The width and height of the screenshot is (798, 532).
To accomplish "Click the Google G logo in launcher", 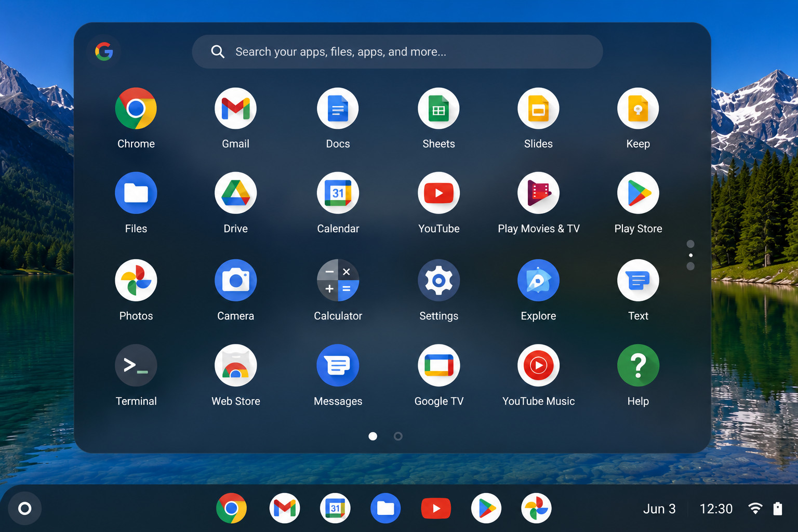I will point(104,51).
